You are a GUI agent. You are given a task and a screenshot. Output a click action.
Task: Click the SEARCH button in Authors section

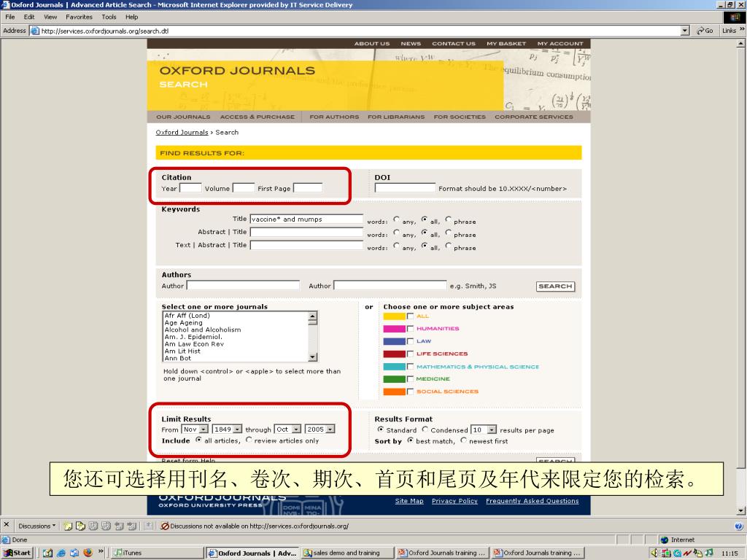coord(555,286)
